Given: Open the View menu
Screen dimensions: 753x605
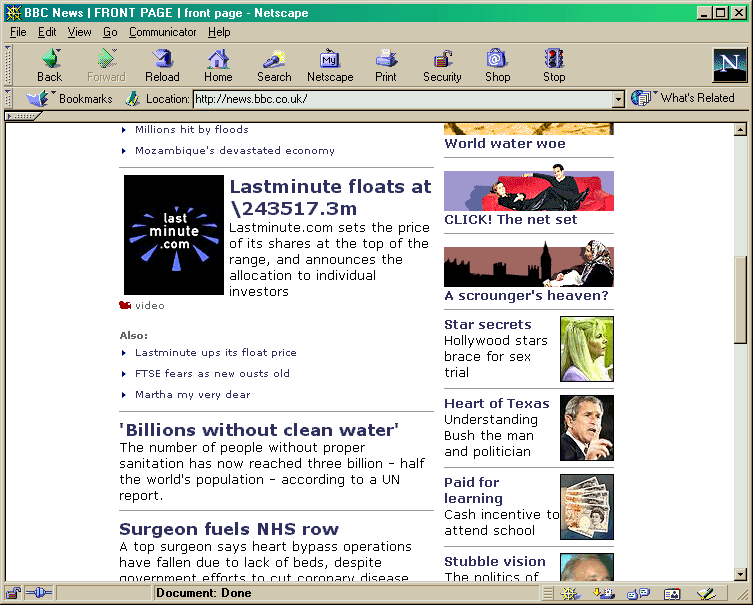Looking at the screenshot, I should (79, 32).
